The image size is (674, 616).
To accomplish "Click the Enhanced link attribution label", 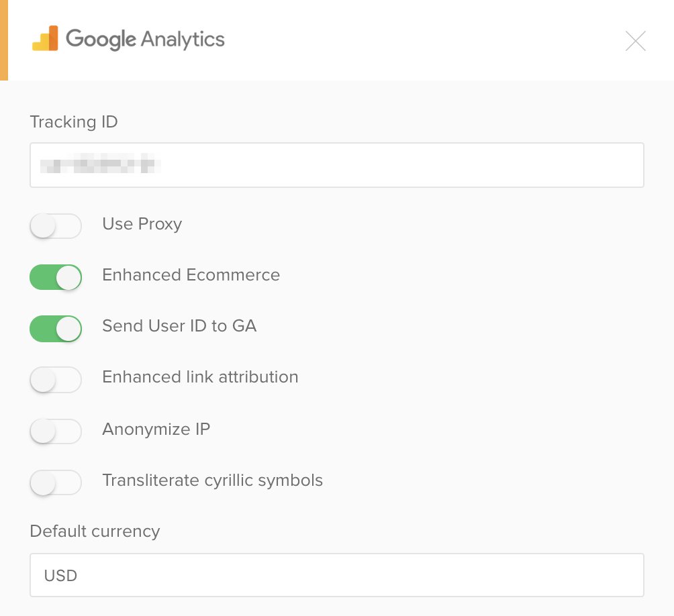I will pyautogui.click(x=200, y=376).
